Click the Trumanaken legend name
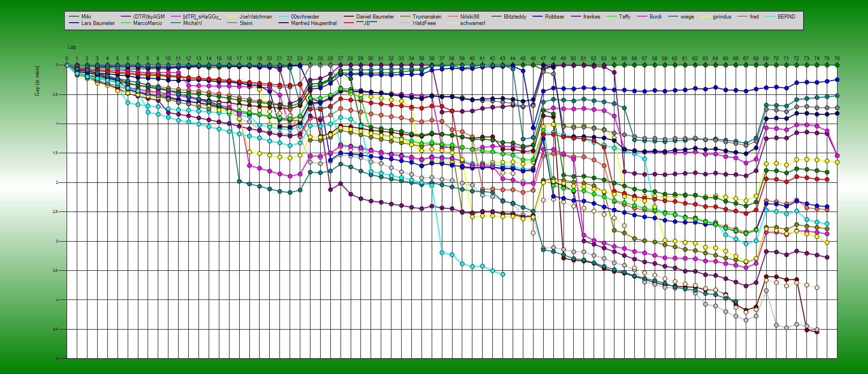Viewport: 868px width, 374px height. coord(427,17)
